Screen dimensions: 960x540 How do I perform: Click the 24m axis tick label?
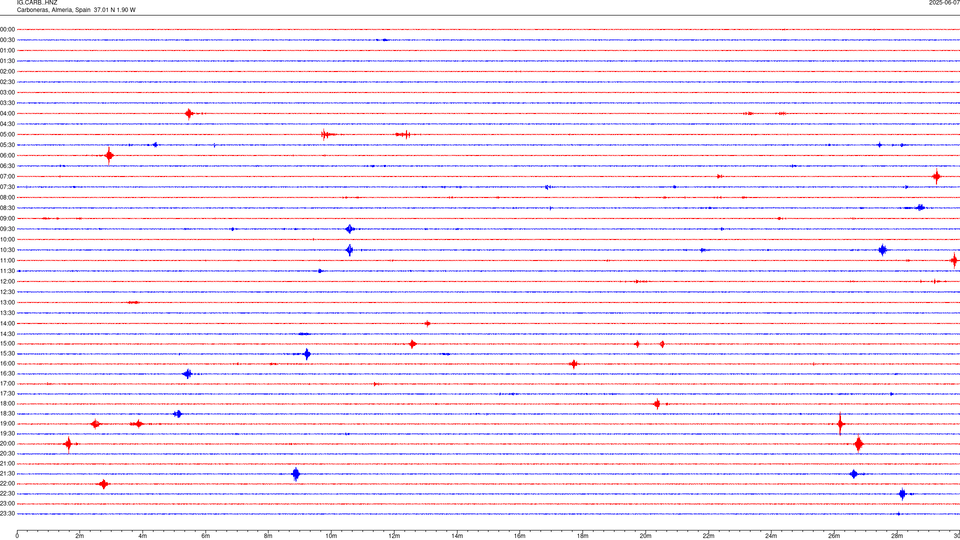771,536
